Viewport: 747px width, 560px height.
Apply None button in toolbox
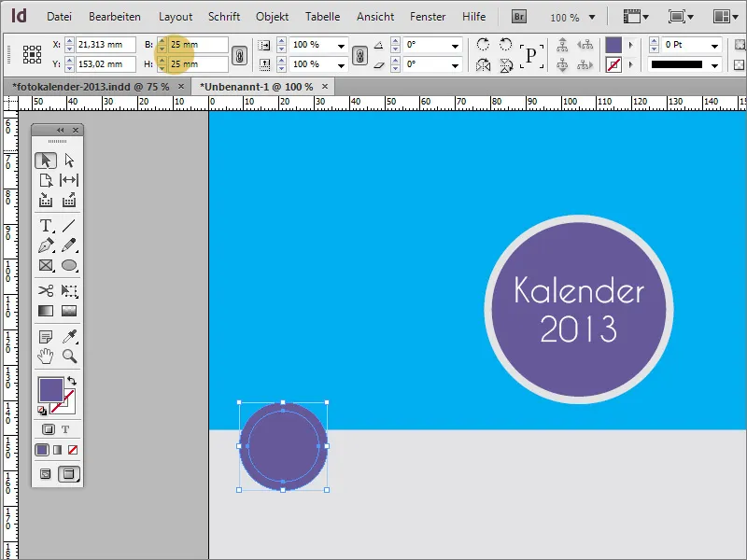(x=73, y=450)
